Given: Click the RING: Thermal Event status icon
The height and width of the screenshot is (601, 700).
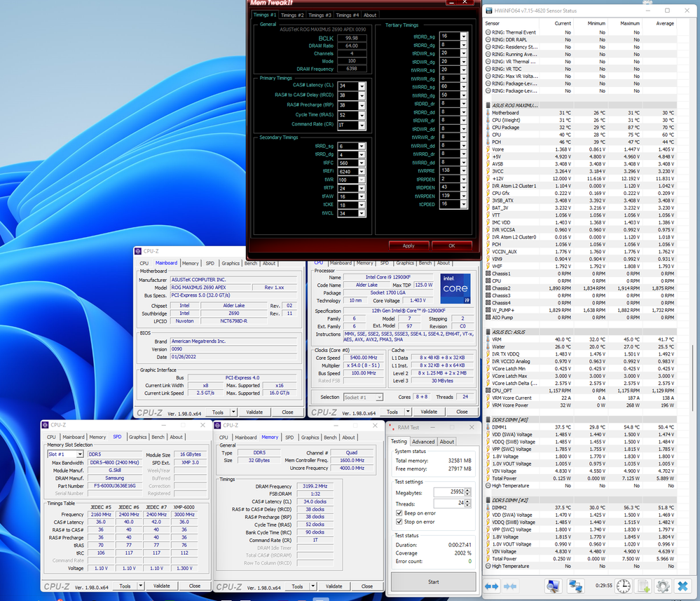Looking at the screenshot, I should tap(488, 32).
